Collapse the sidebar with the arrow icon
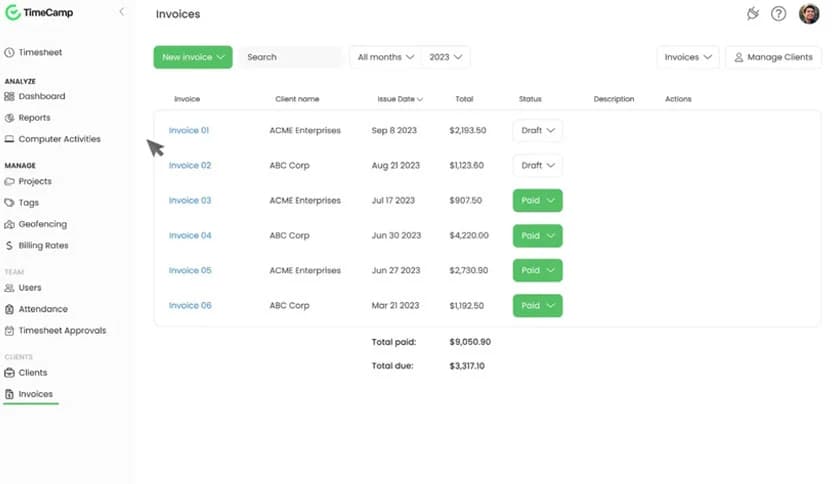836x484 pixels. (x=122, y=12)
